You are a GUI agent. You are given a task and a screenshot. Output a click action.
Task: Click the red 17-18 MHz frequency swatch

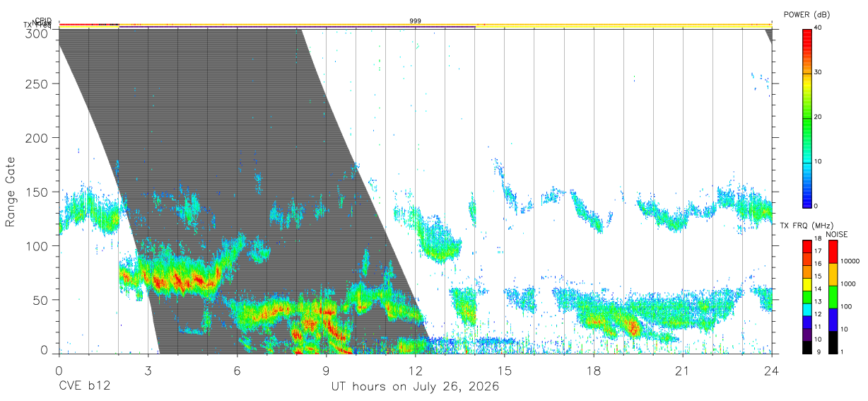(x=807, y=246)
